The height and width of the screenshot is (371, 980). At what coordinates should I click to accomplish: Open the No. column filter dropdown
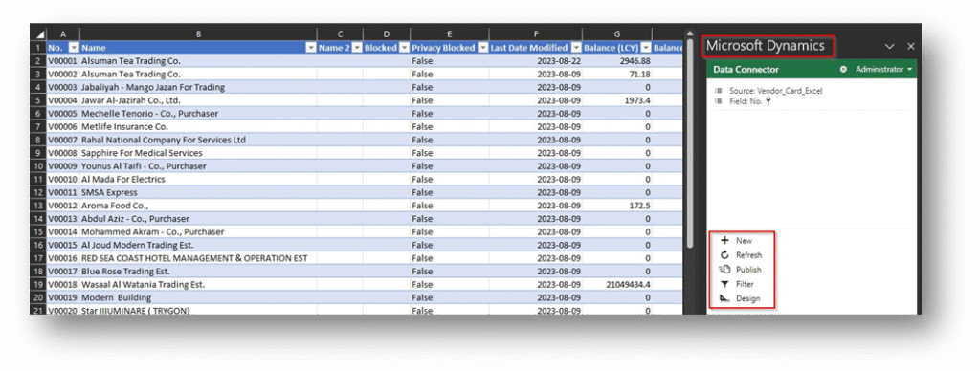click(x=74, y=48)
